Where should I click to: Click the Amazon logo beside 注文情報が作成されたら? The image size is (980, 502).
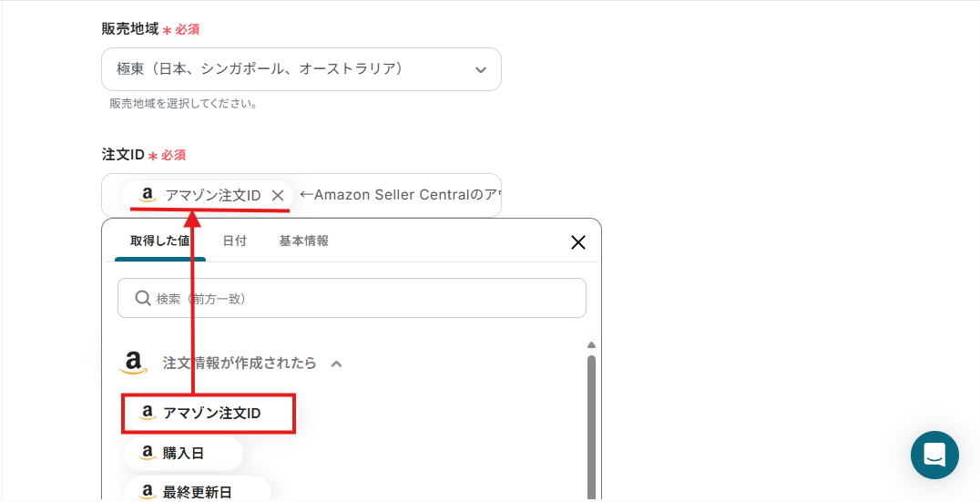(133, 363)
